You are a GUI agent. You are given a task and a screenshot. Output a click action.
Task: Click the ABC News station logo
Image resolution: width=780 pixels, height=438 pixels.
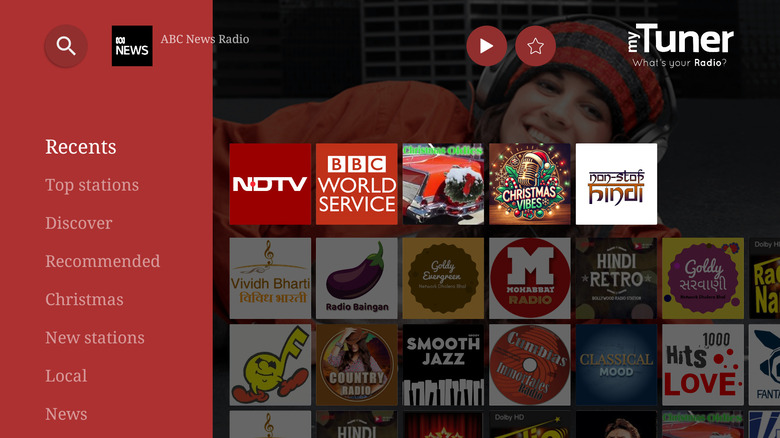pos(132,46)
